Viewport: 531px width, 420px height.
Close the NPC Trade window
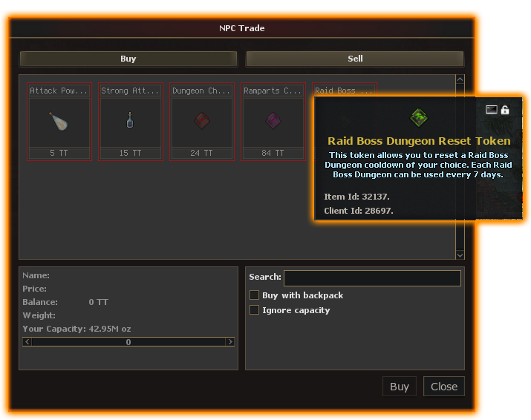click(x=444, y=387)
